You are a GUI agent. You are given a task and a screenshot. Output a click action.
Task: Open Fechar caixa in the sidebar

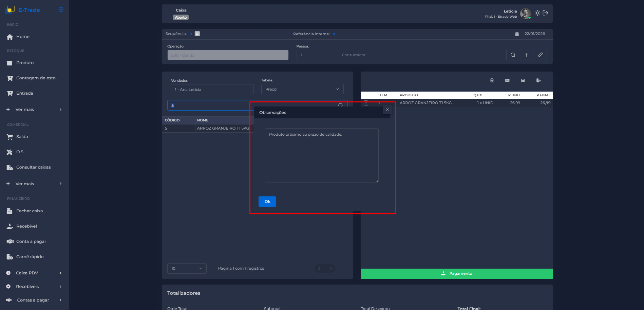coord(30,211)
